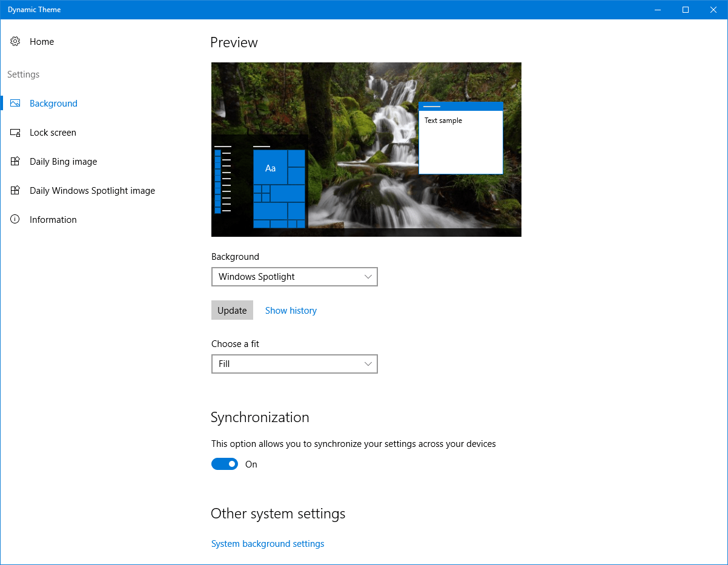Click the Show history link
Image resolution: width=728 pixels, height=565 pixels.
coord(291,311)
